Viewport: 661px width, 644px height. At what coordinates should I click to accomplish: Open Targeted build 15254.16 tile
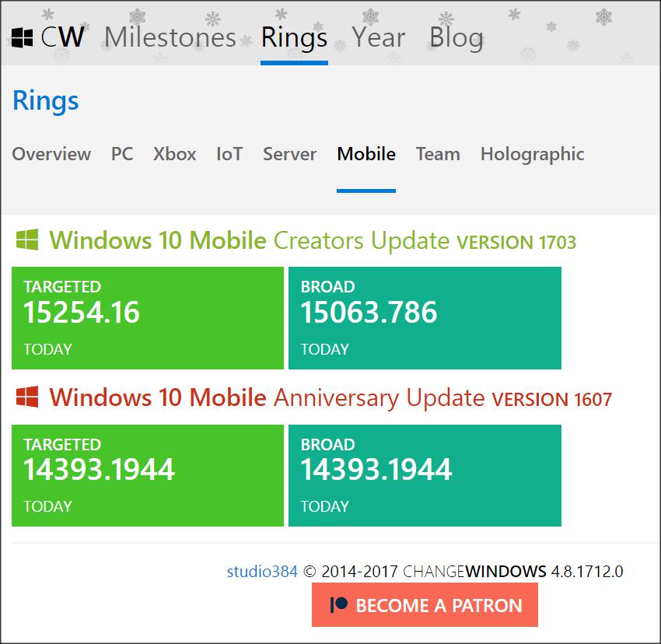click(148, 318)
